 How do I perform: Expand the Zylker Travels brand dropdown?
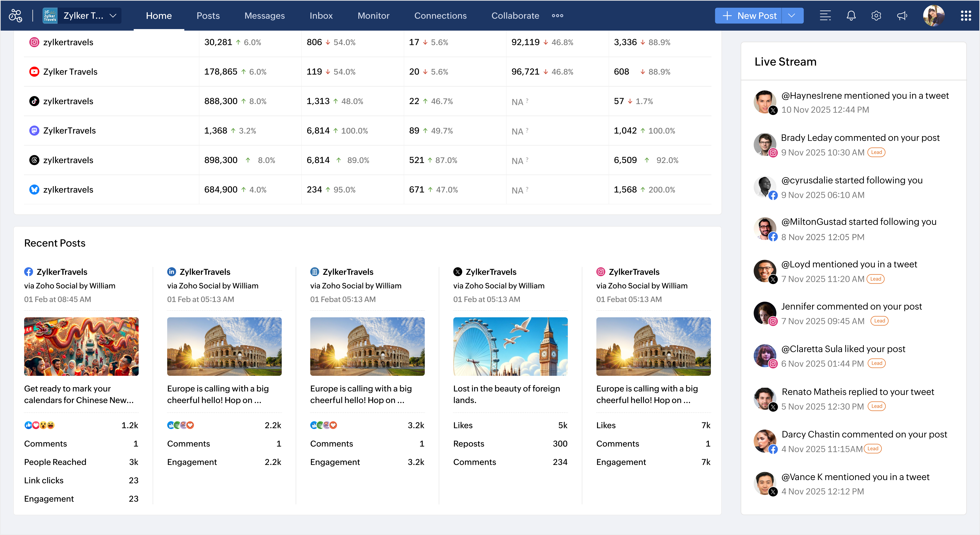(x=113, y=16)
